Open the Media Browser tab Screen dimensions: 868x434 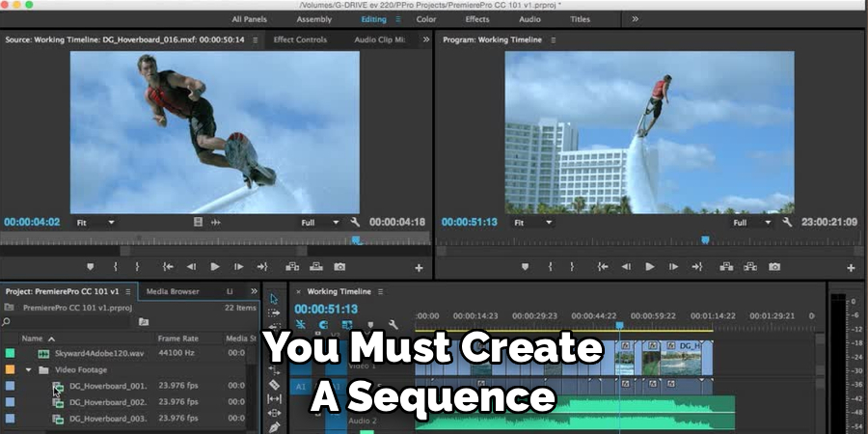[173, 291]
